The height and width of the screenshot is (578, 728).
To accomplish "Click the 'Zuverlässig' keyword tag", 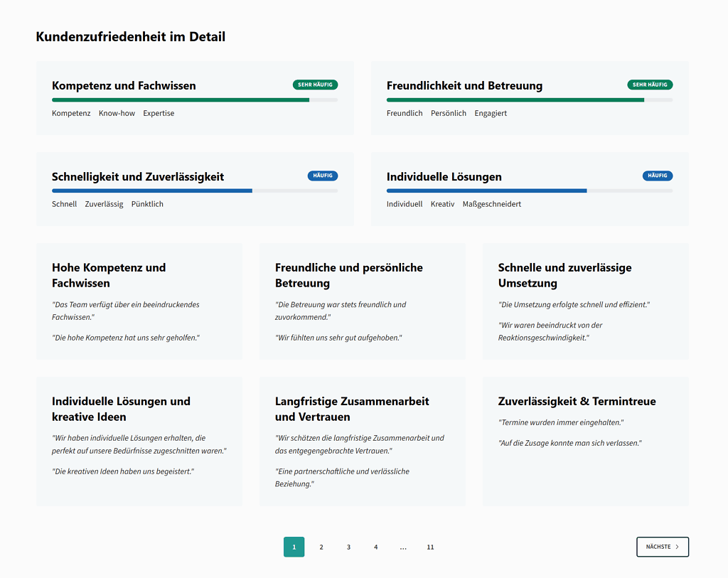I will coord(104,204).
